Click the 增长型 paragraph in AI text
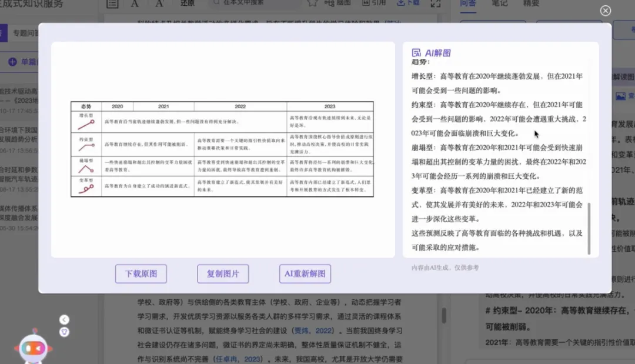Screen dimensions: 635x364 (497, 83)
